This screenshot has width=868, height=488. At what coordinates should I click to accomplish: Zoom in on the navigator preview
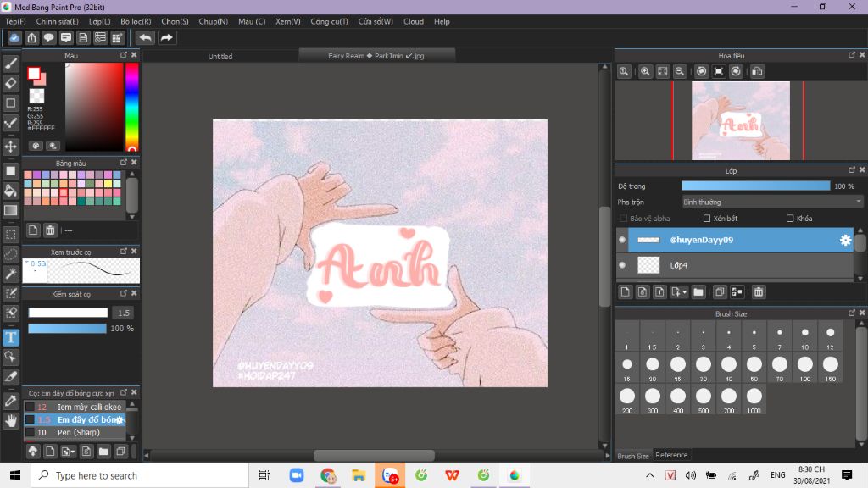[645, 71]
